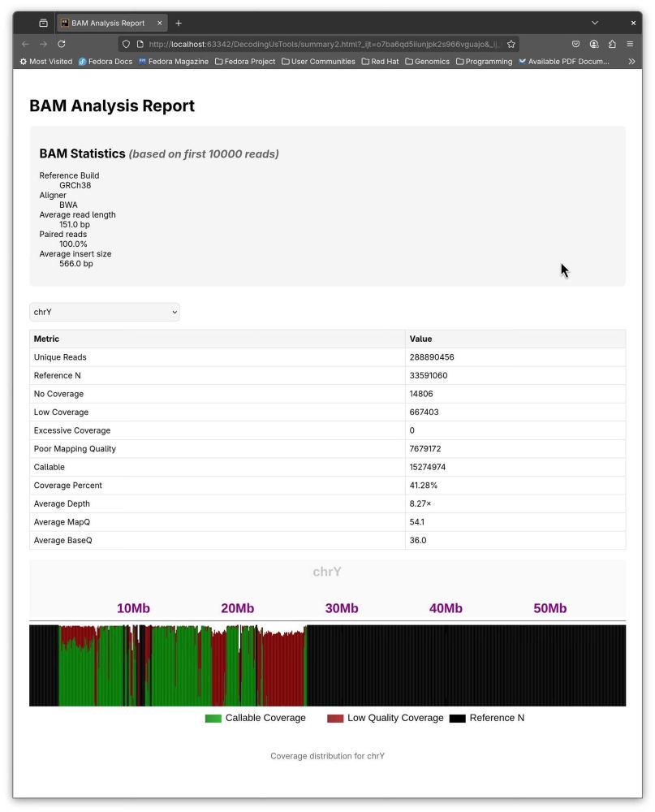The height and width of the screenshot is (812, 655).
Task: Click the 20Mb axis marker
Action: pos(237,608)
